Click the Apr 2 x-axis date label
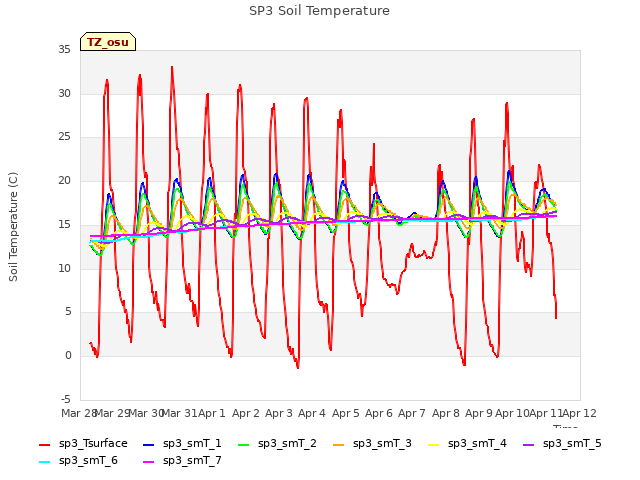Image resolution: width=640 pixels, height=480 pixels. coord(246,413)
